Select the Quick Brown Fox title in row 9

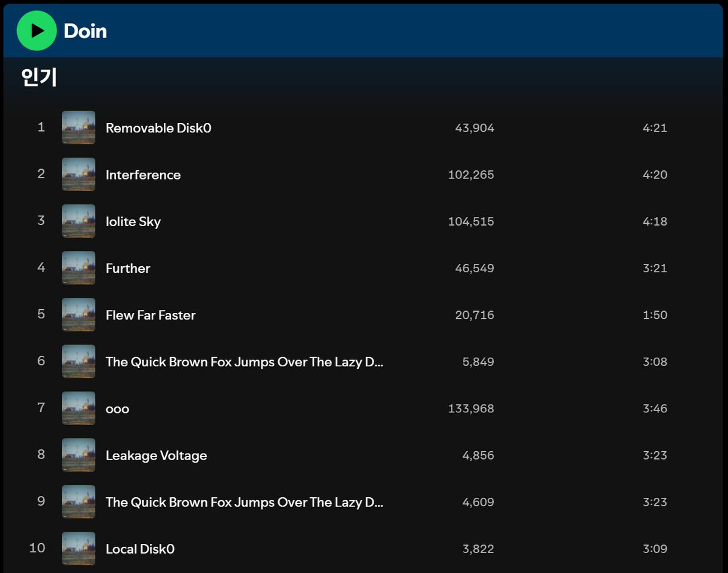coord(244,502)
